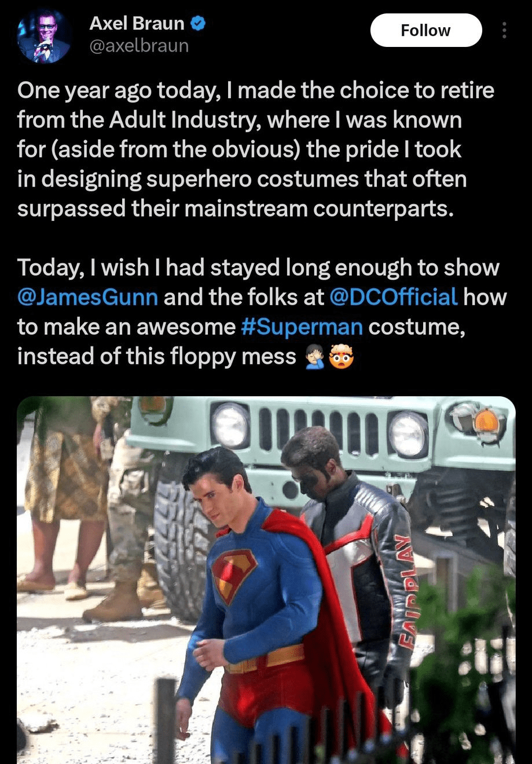Image resolution: width=532 pixels, height=764 pixels.
Task: Click the Superman chest emblem in photo
Action: point(233,574)
